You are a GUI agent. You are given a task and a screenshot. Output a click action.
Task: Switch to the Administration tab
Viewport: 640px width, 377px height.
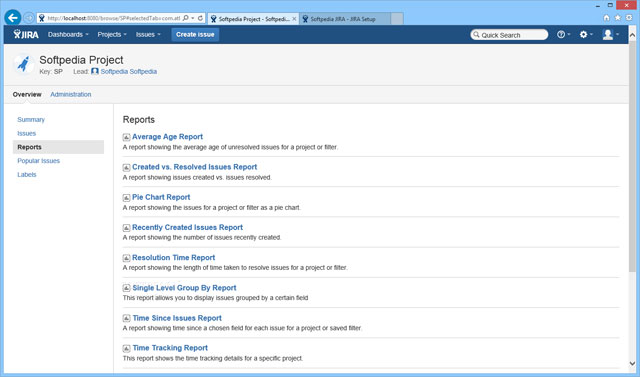[71, 94]
